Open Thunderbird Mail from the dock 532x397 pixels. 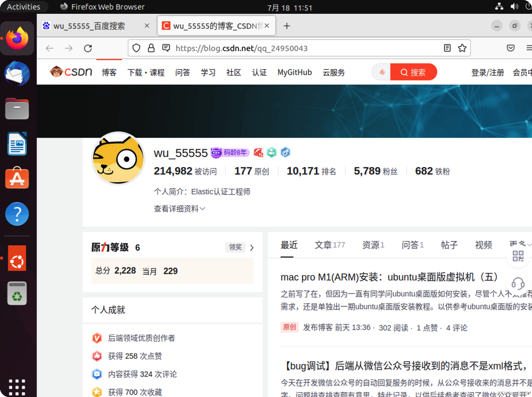coord(17,74)
